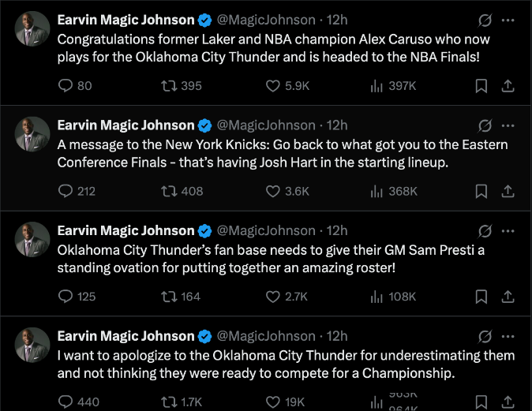View analytics of the Knicks tweet

pos(377,191)
